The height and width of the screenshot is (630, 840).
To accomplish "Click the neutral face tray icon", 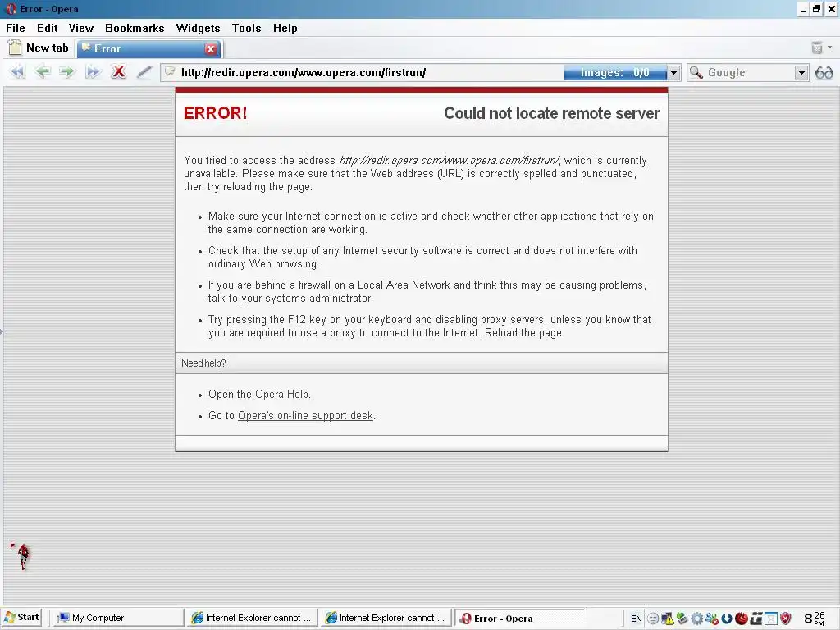I will (x=652, y=619).
